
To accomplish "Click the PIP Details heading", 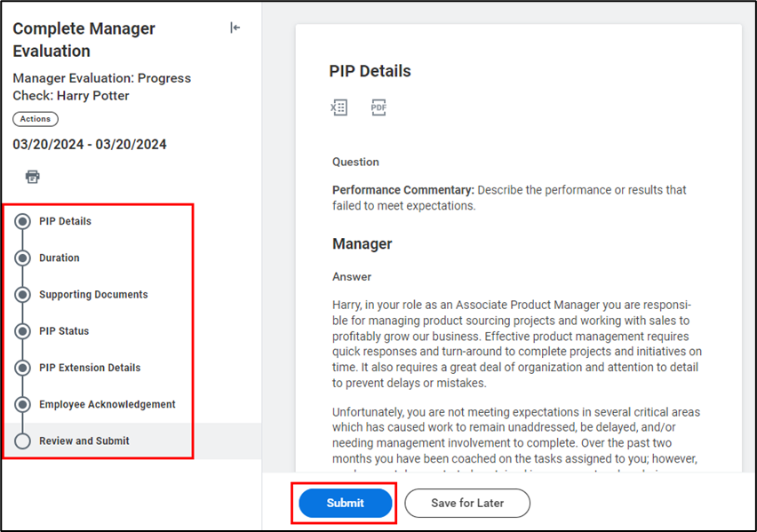I will 370,71.
